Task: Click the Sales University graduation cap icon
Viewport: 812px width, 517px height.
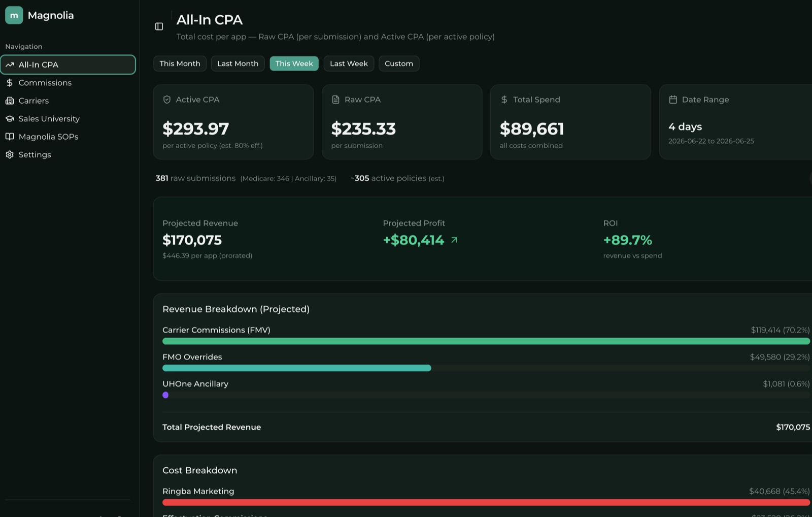Action: click(x=10, y=118)
